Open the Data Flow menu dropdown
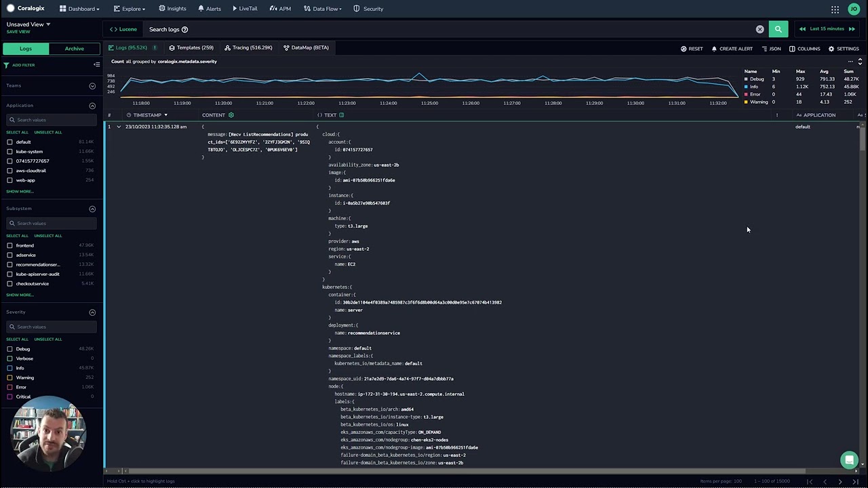Image resolution: width=868 pixels, height=488 pixels. click(323, 9)
